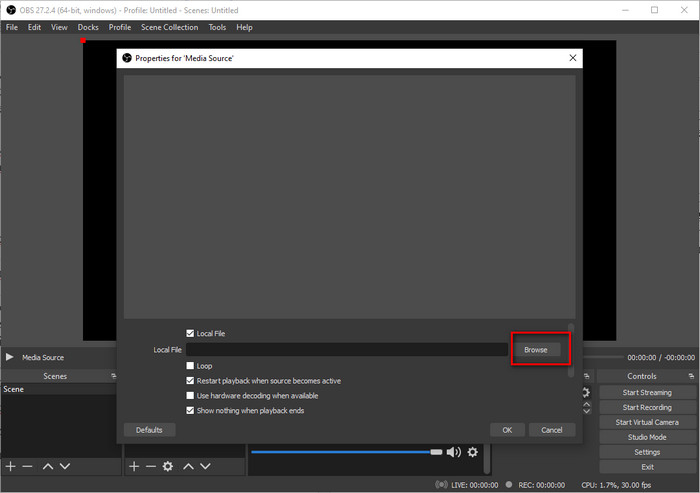Screen dimensions: 700x493
Task: Click the media playback seek bar
Action: 604,357
